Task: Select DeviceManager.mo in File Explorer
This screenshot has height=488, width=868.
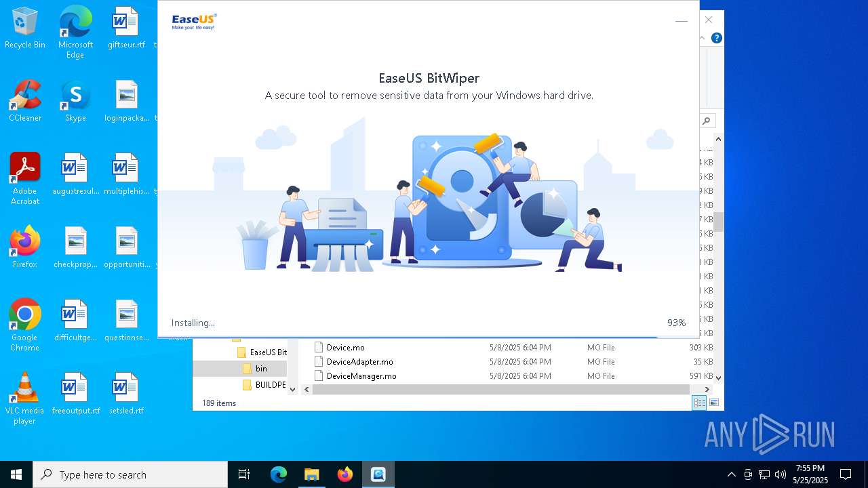Action: tap(361, 375)
